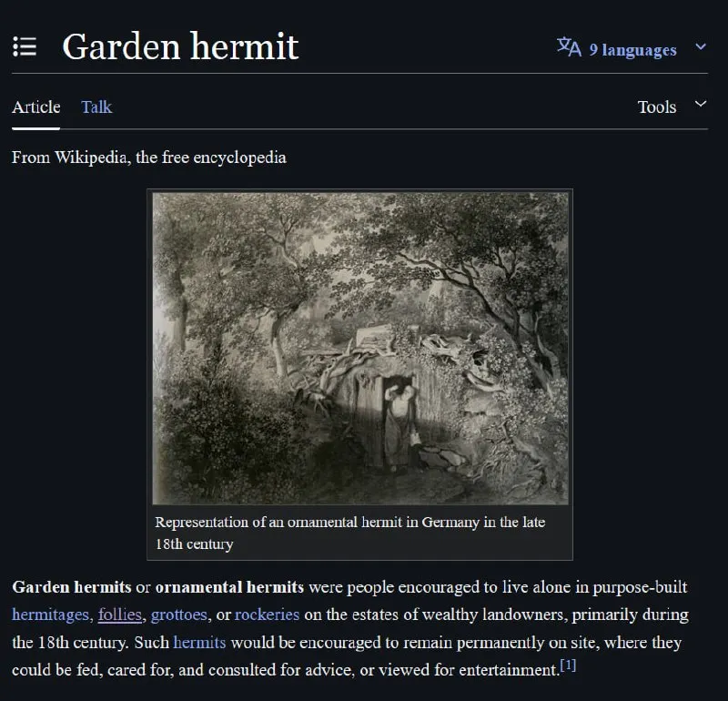
Task: Click 'From Wikipedia, the free encyclopedia' text
Action: (x=149, y=157)
